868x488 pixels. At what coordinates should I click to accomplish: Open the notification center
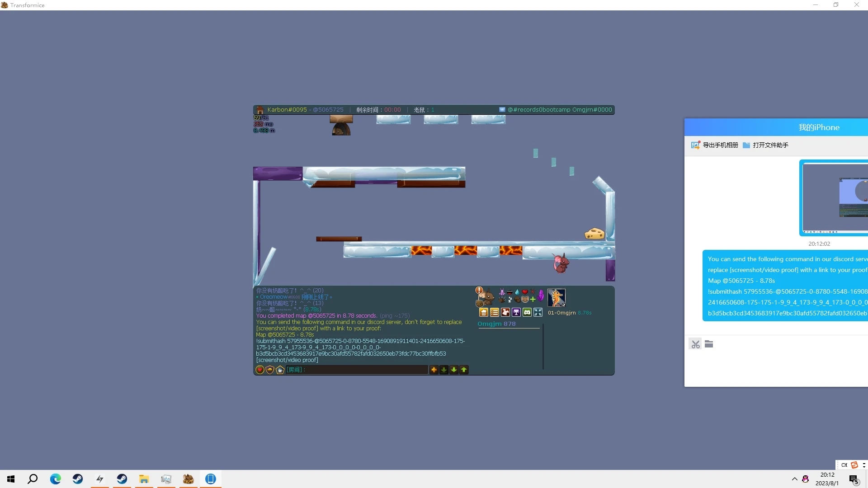tap(854, 479)
